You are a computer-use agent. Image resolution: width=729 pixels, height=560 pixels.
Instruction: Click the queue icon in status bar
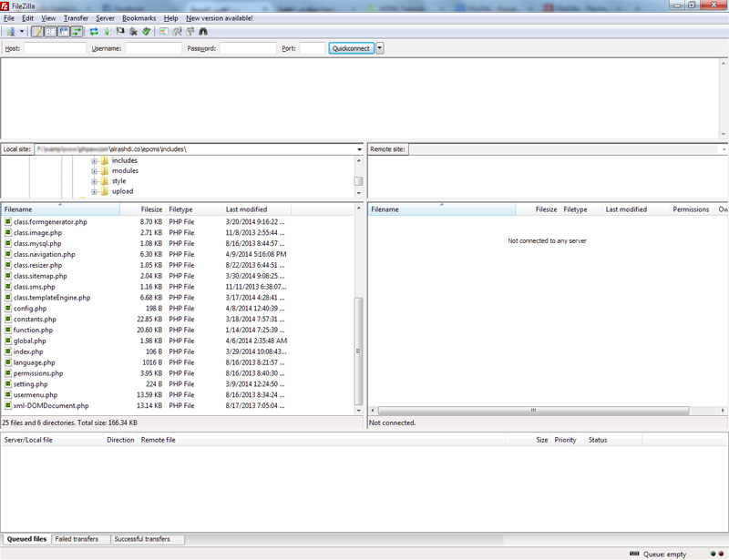coord(634,554)
